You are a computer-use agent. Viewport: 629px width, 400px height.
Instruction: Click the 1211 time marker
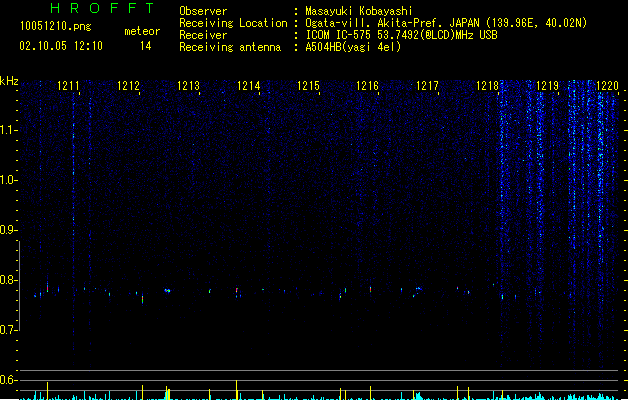point(68,86)
